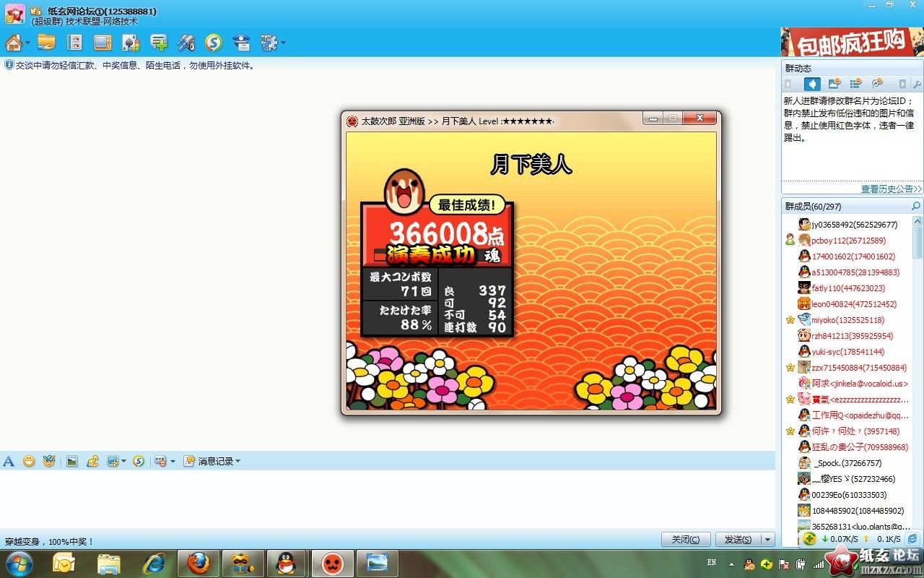Click the left arrow in 群动态 tabs
Screen dimensions: 924x578
coord(788,85)
